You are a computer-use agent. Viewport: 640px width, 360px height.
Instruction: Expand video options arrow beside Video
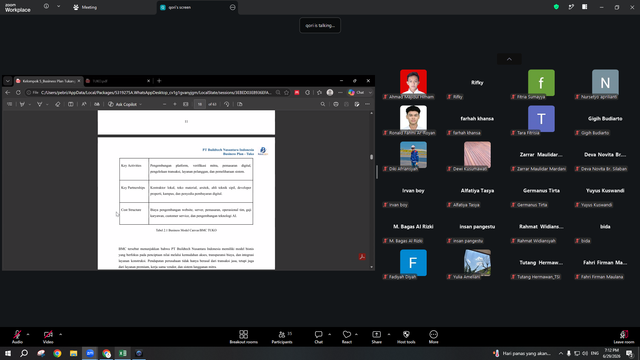click(60, 334)
